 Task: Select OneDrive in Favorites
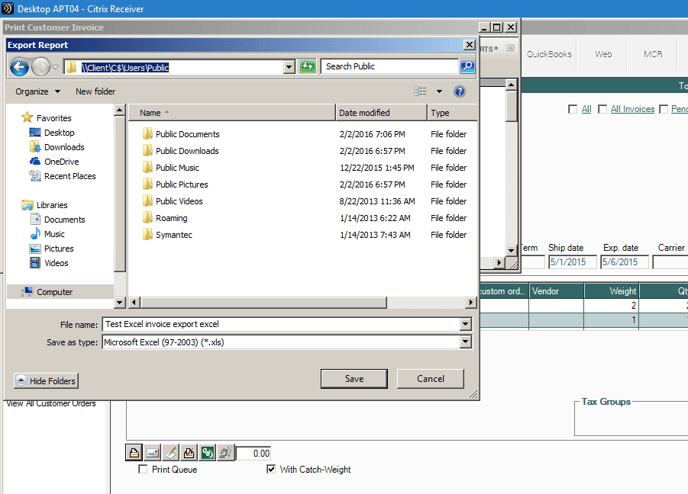61,162
